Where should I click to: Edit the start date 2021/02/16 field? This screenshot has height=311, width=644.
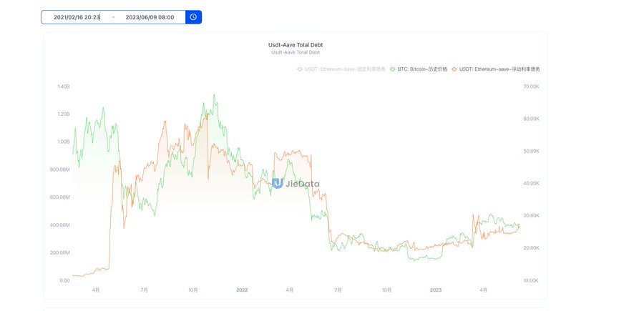click(77, 16)
